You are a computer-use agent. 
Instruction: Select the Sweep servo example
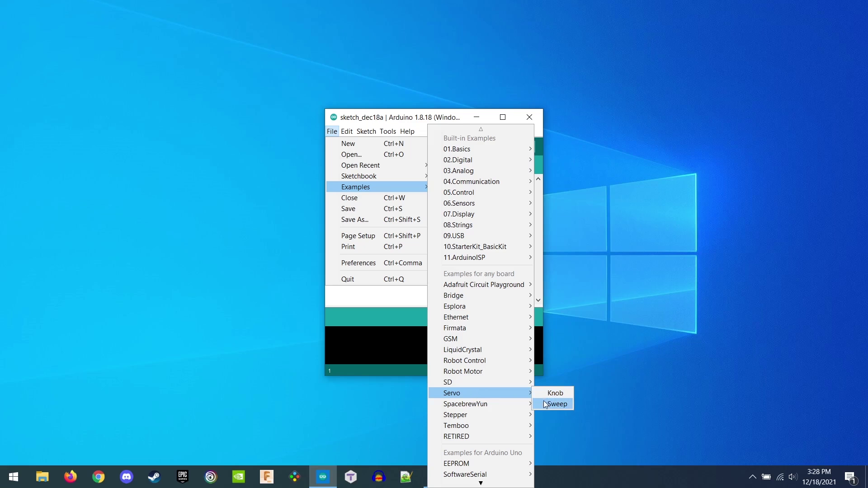pyautogui.click(x=557, y=404)
